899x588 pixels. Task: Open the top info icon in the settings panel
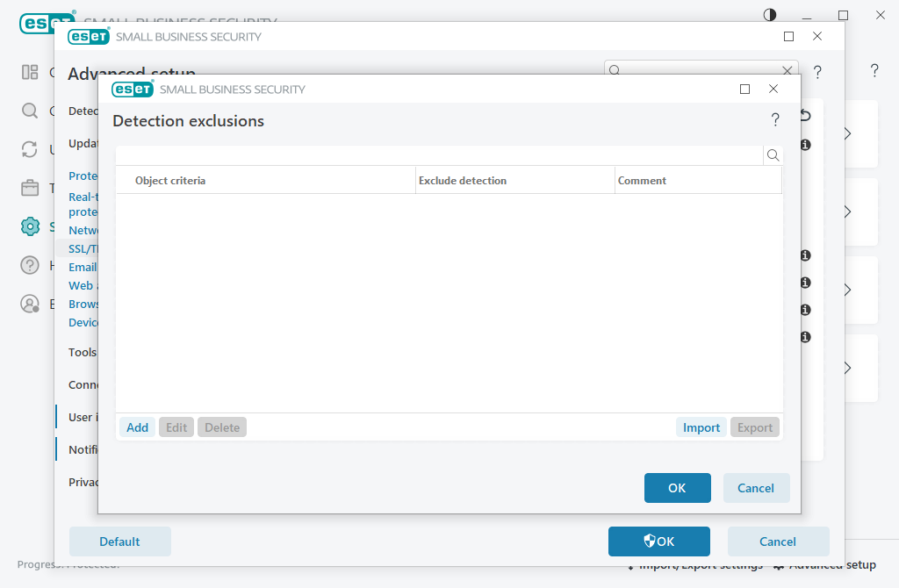[804, 146]
